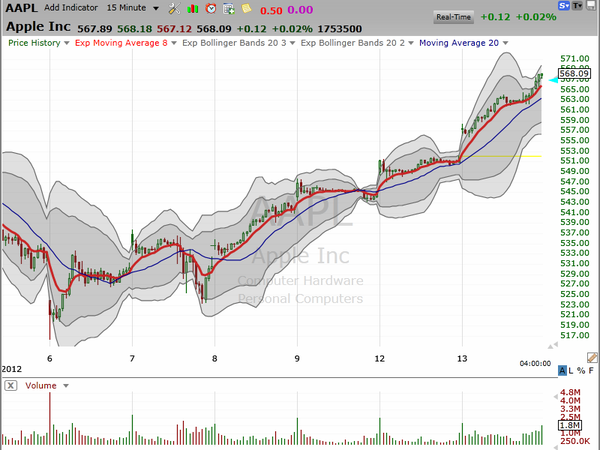
Task: Click the low price 567.12
Action: pos(174,29)
